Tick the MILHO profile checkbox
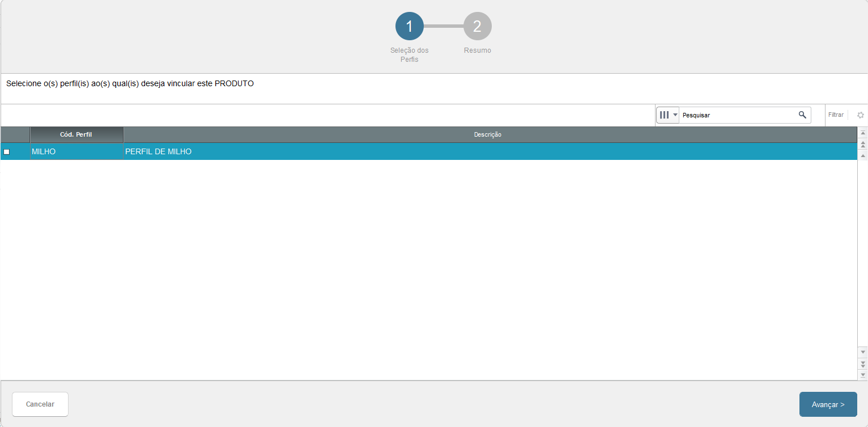The height and width of the screenshot is (427, 868). click(x=7, y=152)
